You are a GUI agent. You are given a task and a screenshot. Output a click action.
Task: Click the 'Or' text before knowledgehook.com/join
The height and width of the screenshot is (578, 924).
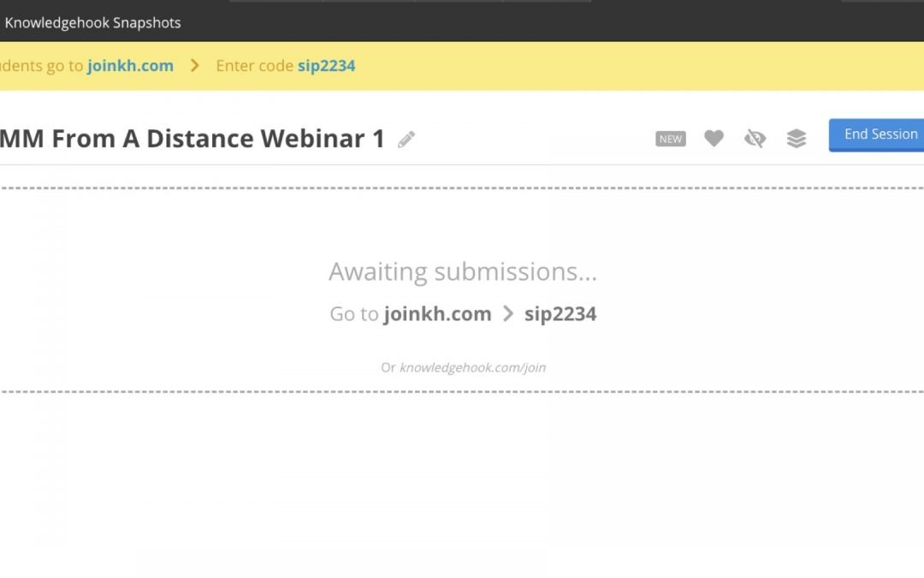(388, 367)
